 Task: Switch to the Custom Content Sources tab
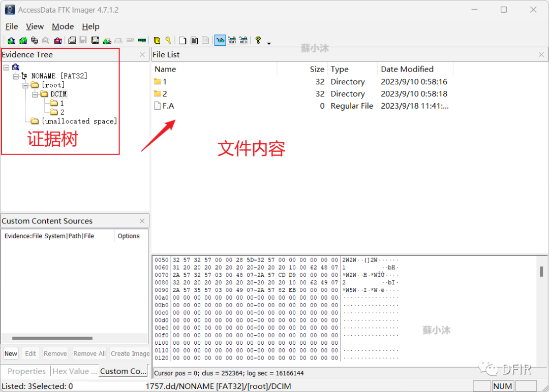coord(123,371)
